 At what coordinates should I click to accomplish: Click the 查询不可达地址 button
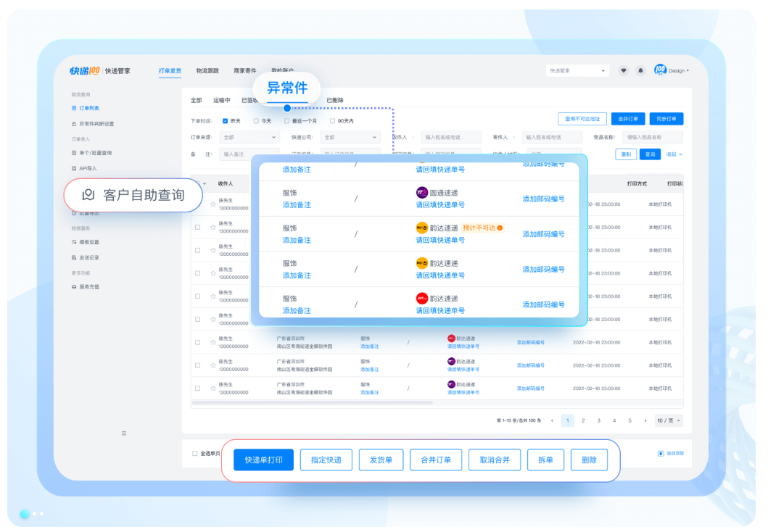point(582,118)
